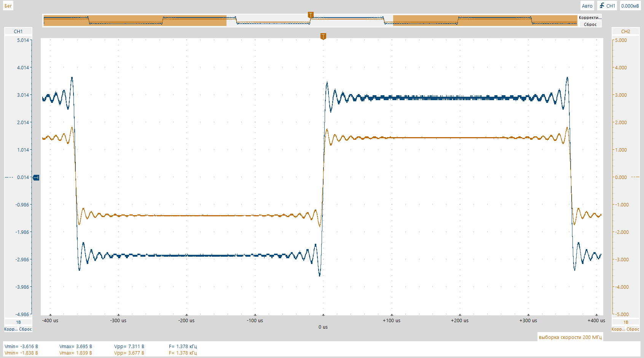Click the CH2 Vmin= -1.838 В measurement
Viewport: 644px width, 358px height.
point(21,353)
